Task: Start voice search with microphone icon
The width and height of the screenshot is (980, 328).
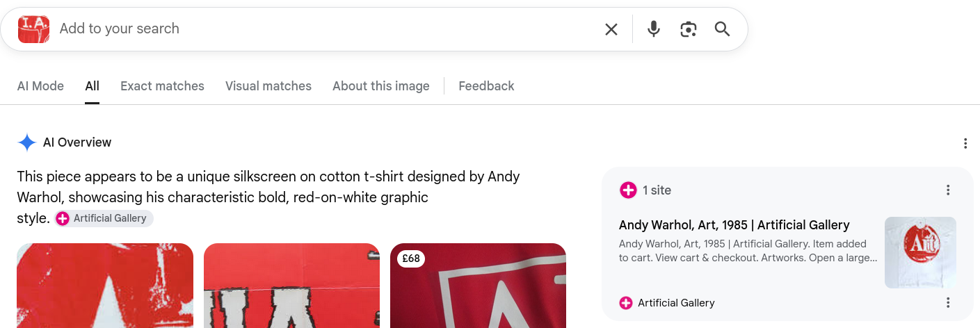Action: click(653, 29)
